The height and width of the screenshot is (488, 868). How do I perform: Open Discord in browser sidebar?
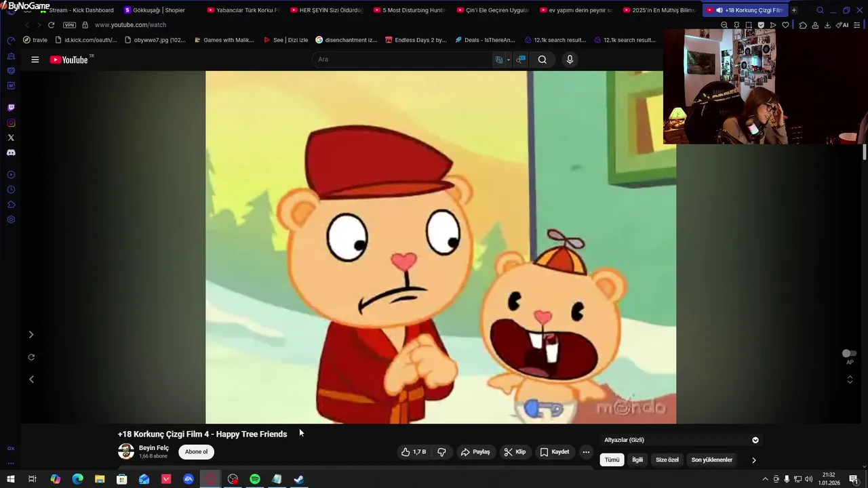coord(11,152)
